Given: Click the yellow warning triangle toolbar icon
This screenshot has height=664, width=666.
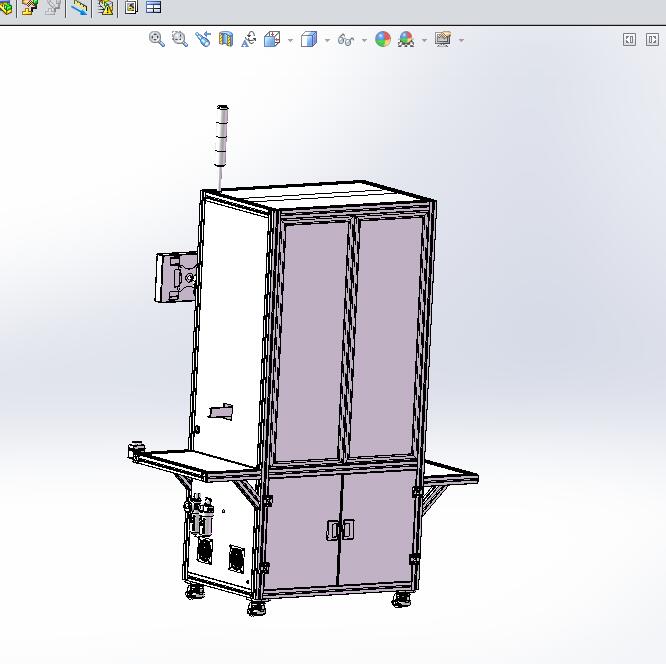Looking at the screenshot, I should [x=105, y=7].
